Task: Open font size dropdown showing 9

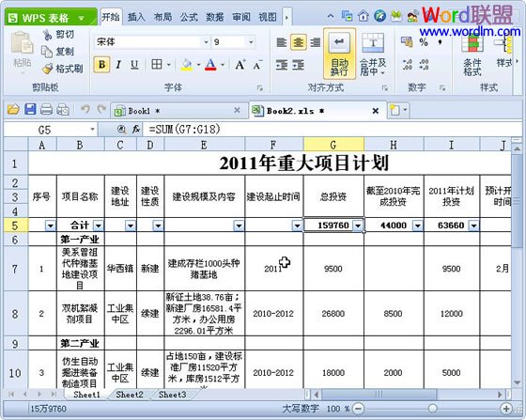Action: [251, 42]
